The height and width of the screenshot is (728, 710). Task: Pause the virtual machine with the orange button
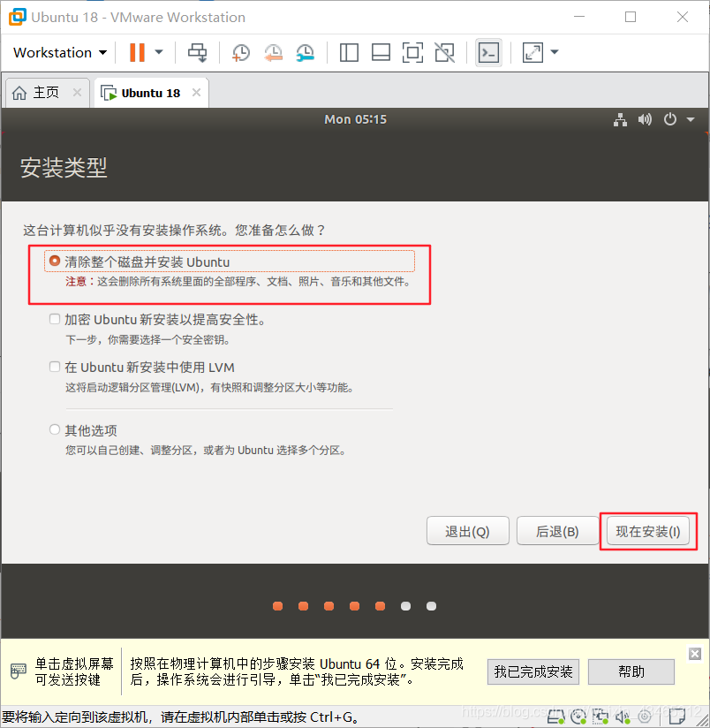click(137, 52)
